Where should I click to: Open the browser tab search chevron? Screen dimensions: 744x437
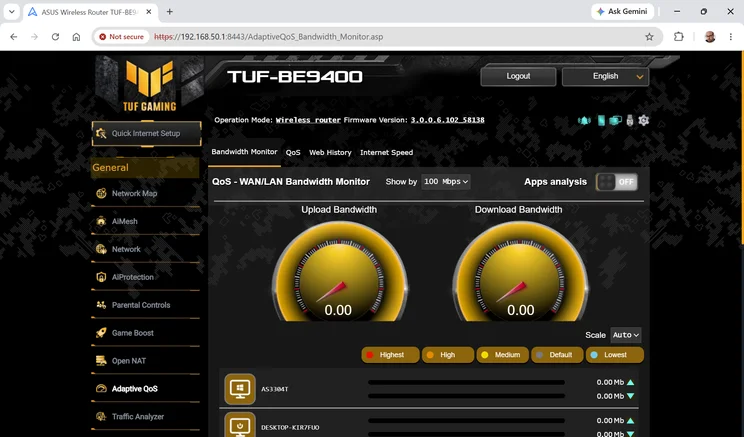click(x=11, y=11)
